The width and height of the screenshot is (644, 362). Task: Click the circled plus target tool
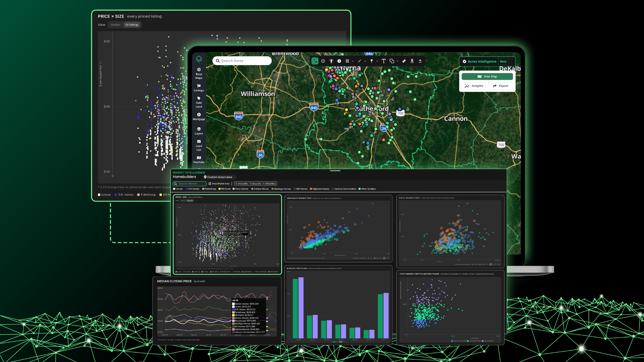323,61
